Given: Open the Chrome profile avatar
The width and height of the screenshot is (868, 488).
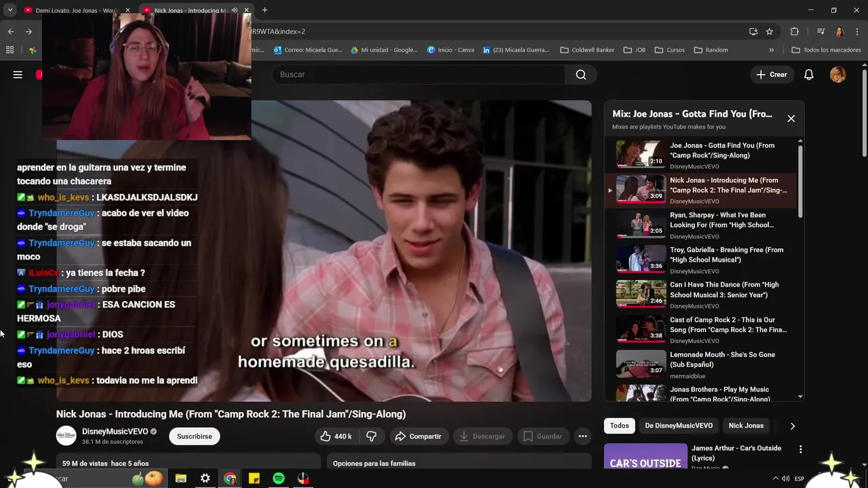Looking at the screenshot, I should 839,32.
